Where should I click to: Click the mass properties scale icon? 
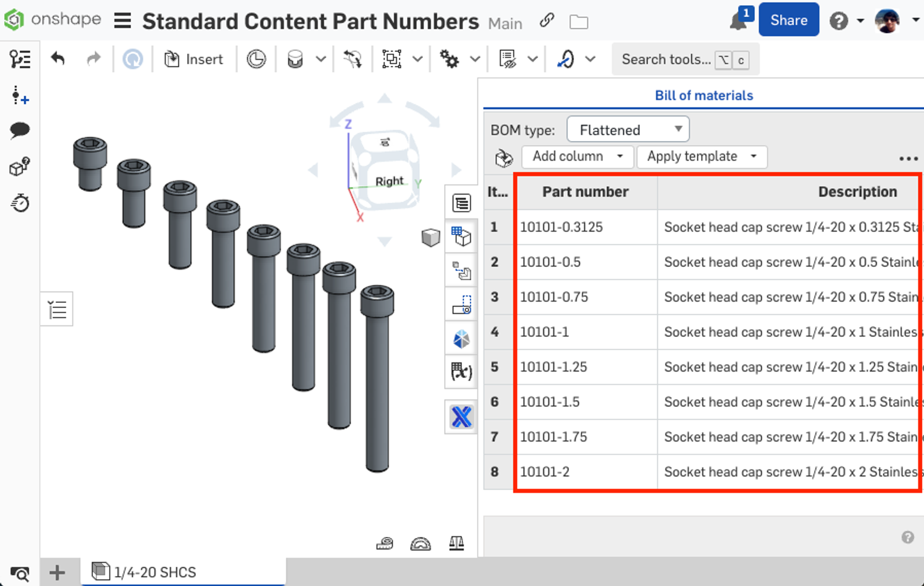tap(457, 543)
